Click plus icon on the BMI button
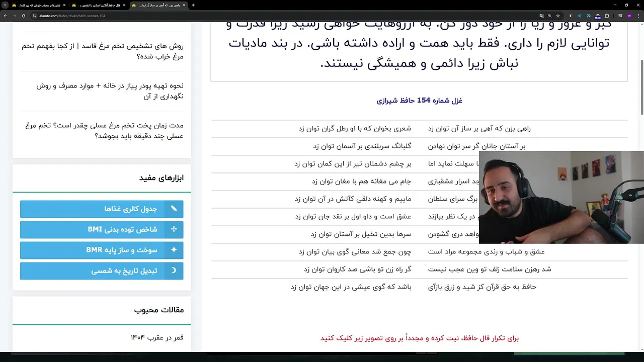 click(x=174, y=229)
